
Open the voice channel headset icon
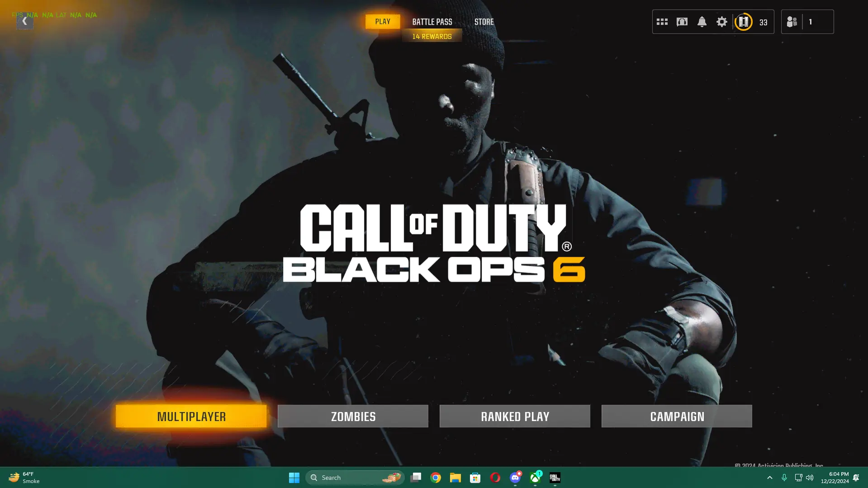coord(682,21)
